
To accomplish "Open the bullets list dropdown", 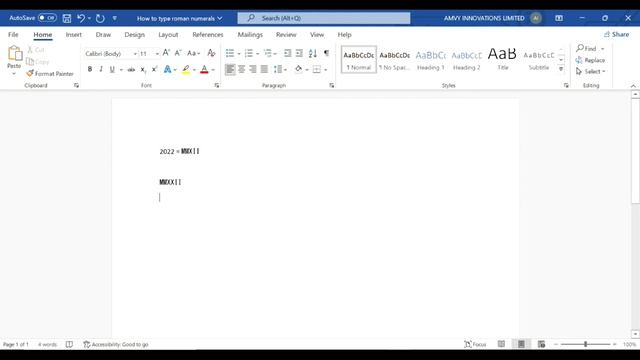I will (239, 53).
